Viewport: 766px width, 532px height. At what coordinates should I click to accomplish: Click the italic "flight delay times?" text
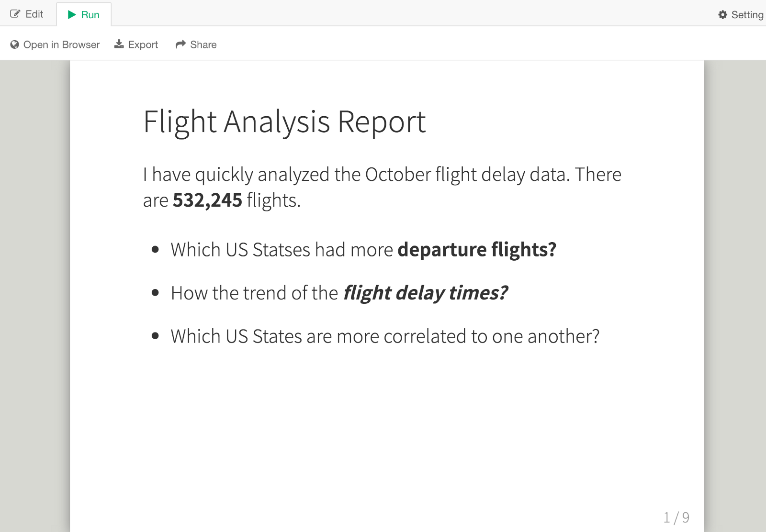[425, 293]
